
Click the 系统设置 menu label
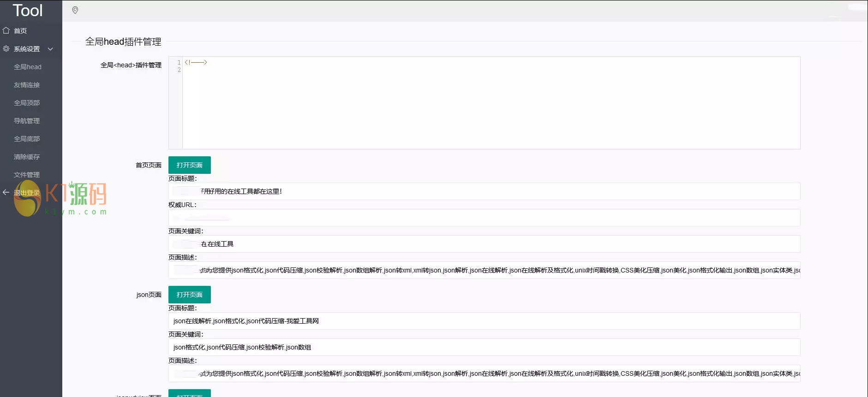27,49
